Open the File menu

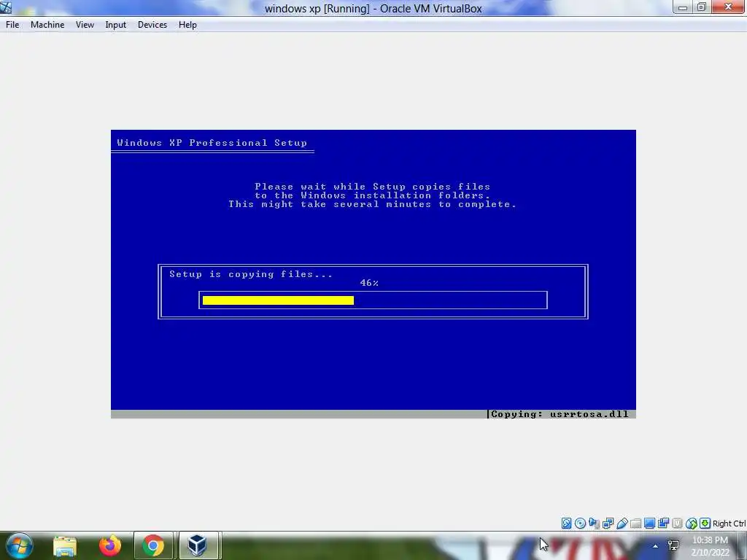tap(12, 25)
